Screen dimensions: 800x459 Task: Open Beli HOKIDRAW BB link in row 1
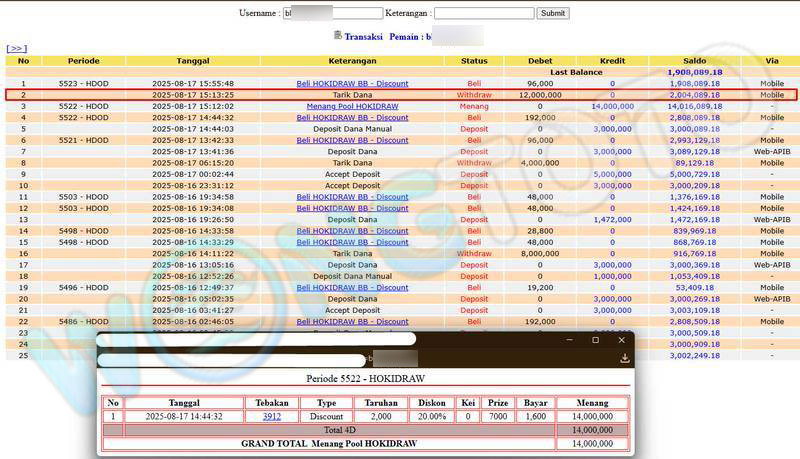pyautogui.click(x=352, y=83)
